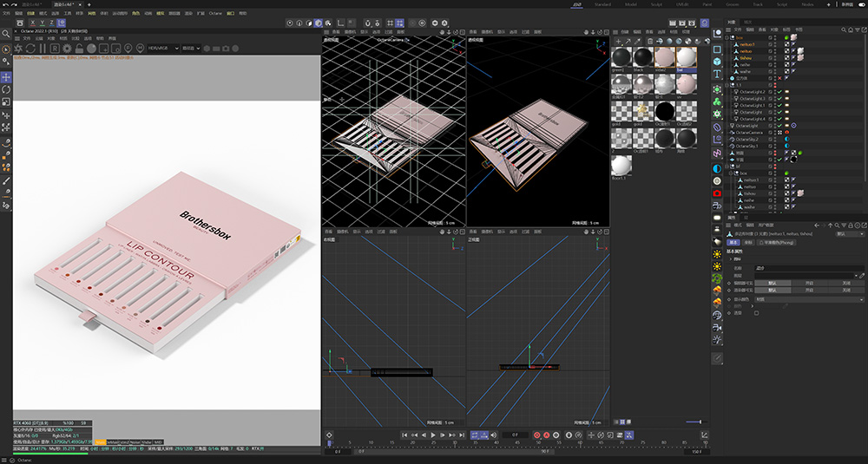The height and width of the screenshot is (464, 868).
Task: Click the red record keyframe button
Action: (536, 435)
